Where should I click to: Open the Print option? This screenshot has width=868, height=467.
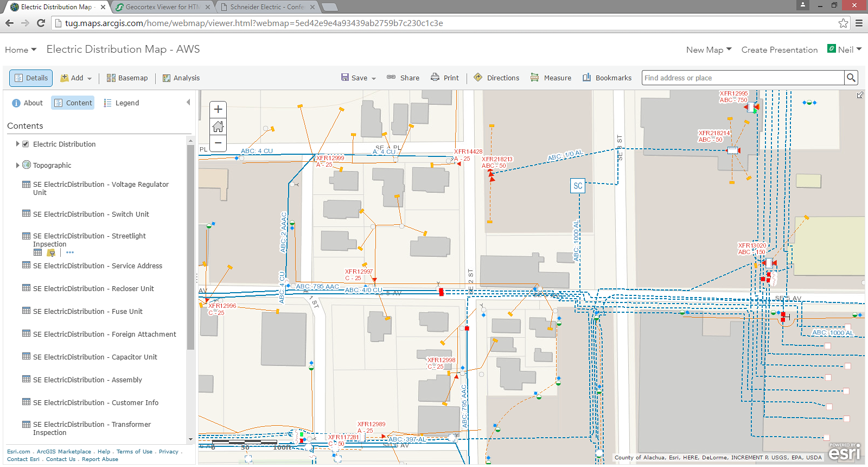(445, 78)
